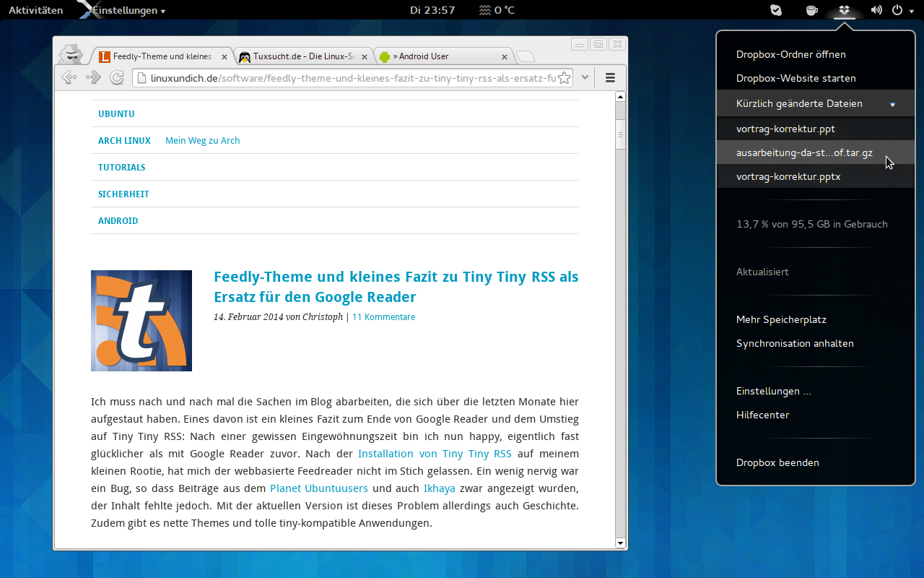924x578 pixels.
Task: Follow the Ikhaya link
Action: (440, 488)
